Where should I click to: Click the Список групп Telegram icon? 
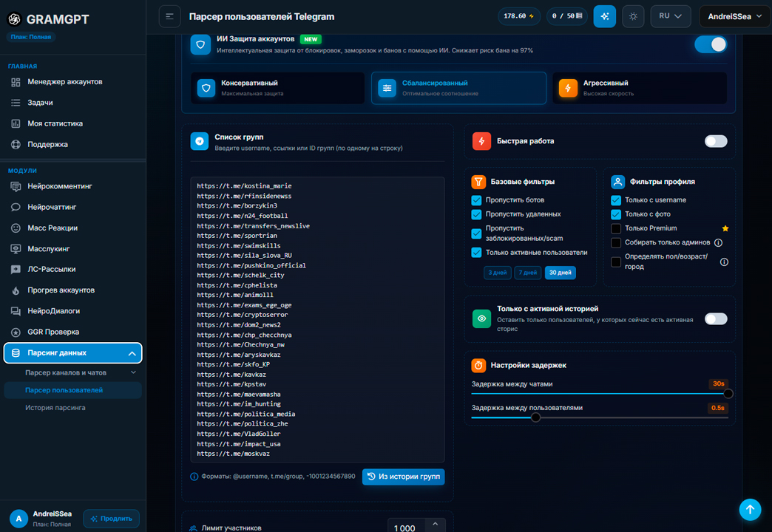coord(200,141)
